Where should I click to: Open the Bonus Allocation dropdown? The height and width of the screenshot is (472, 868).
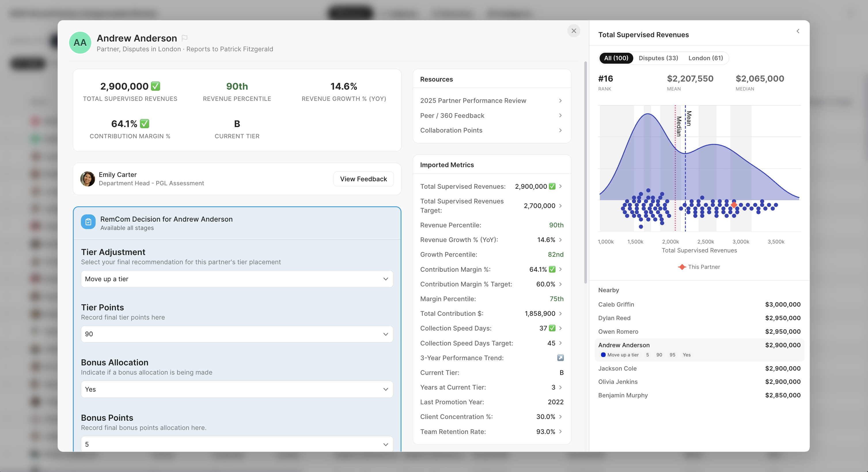(x=236, y=389)
